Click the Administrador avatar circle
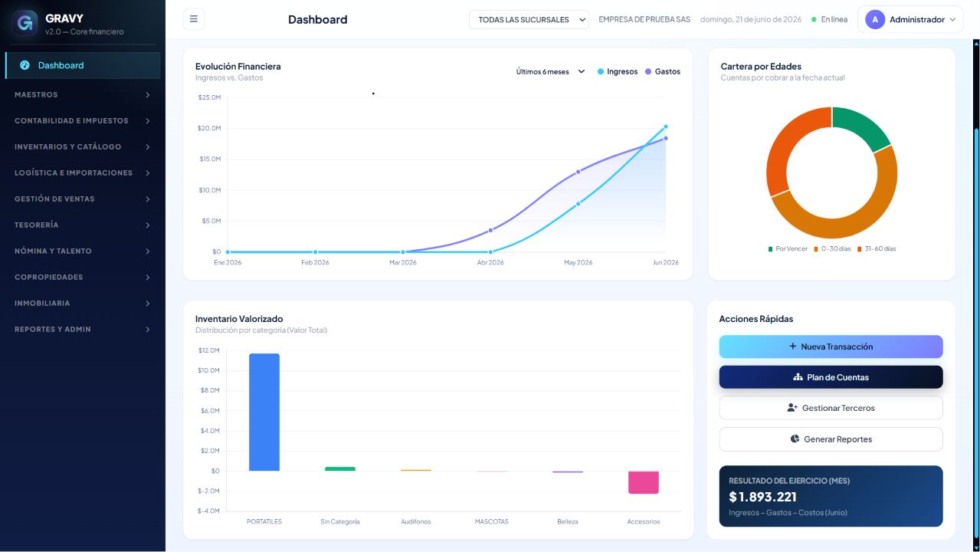 pos(875,19)
